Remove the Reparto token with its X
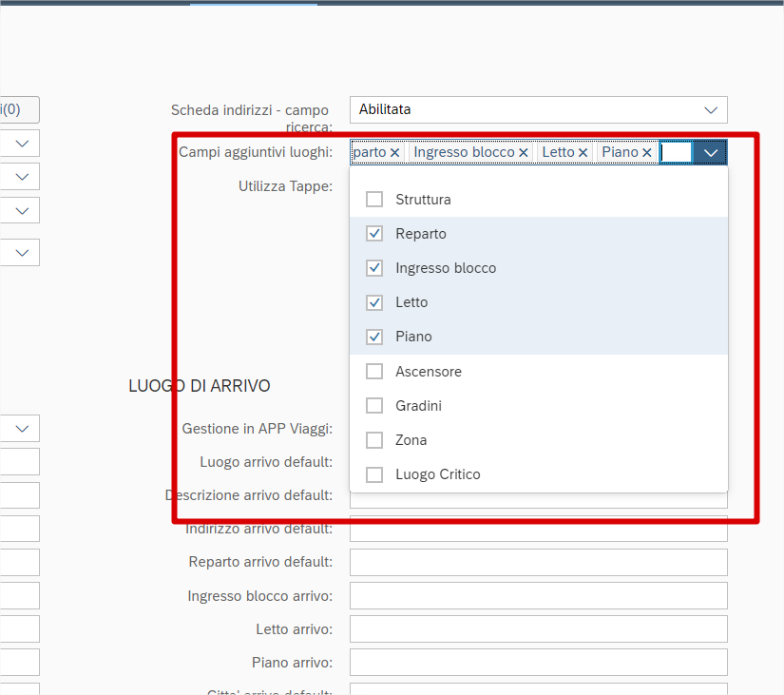The image size is (784, 695). point(394,152)
